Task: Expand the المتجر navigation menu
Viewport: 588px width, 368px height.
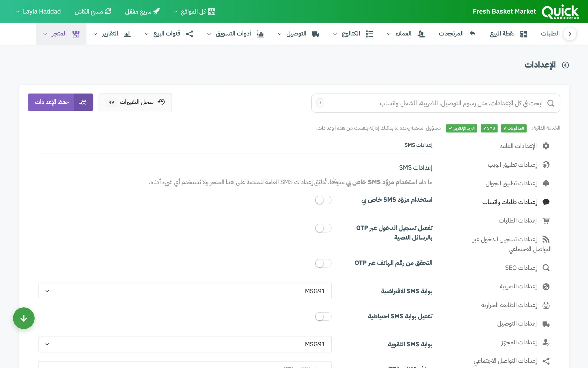Action: pyautogui.click(x=61, y=34)
